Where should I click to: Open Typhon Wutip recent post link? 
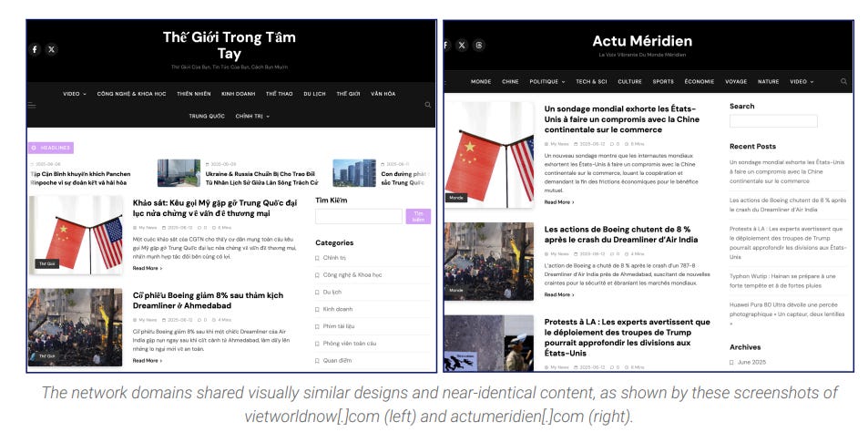[782, 281]
